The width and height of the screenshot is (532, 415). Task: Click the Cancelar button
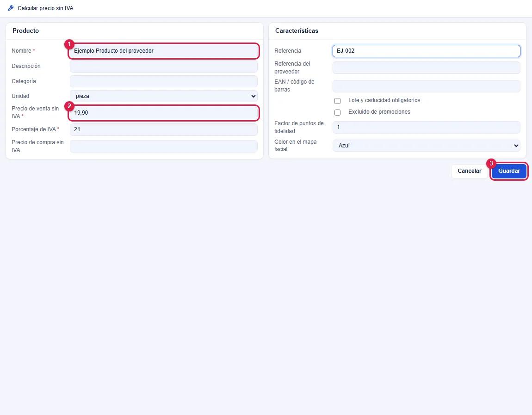click(469, 171)
